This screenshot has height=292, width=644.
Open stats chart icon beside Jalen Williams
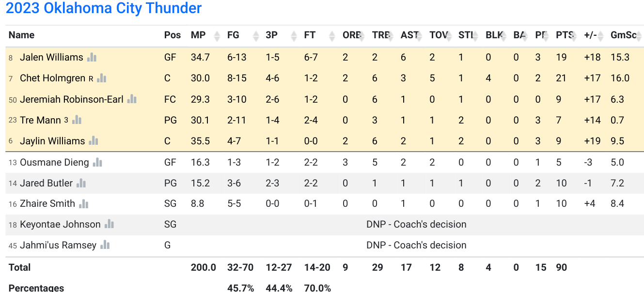coord(92,57)
